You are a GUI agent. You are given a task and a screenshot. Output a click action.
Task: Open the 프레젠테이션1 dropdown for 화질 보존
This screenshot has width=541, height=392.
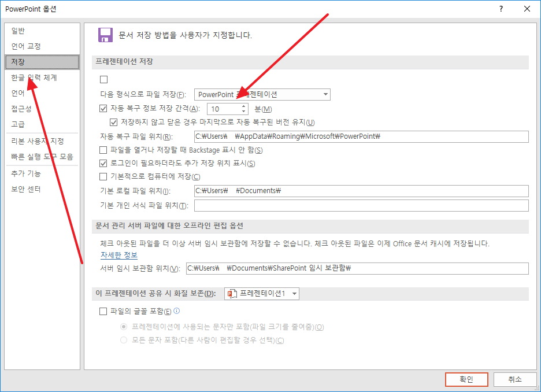coord(261,294)
